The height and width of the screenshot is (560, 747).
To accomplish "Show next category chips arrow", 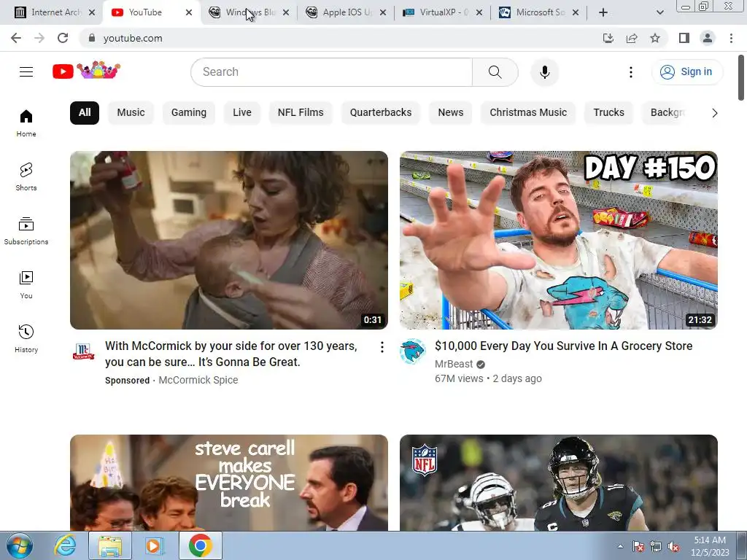I will (715, 113).
